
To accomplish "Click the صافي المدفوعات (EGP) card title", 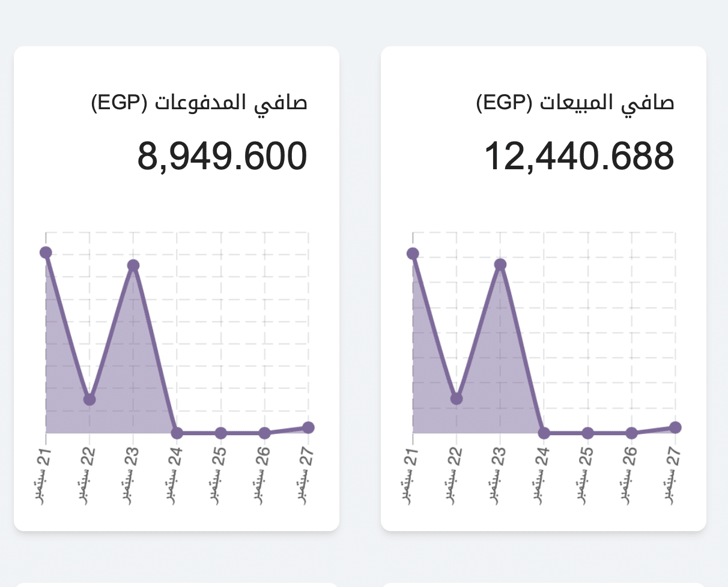I will (x=199, y=103).
